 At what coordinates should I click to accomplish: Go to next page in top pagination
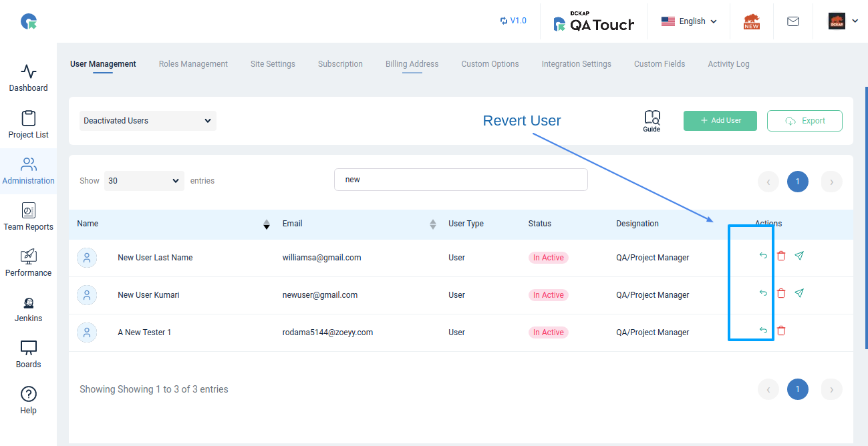point(831,182)
